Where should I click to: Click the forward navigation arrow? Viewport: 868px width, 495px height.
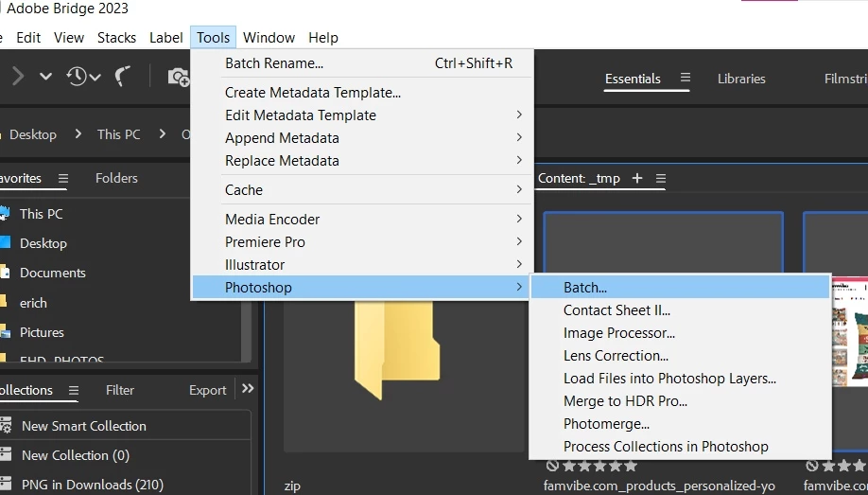point(18,76)
